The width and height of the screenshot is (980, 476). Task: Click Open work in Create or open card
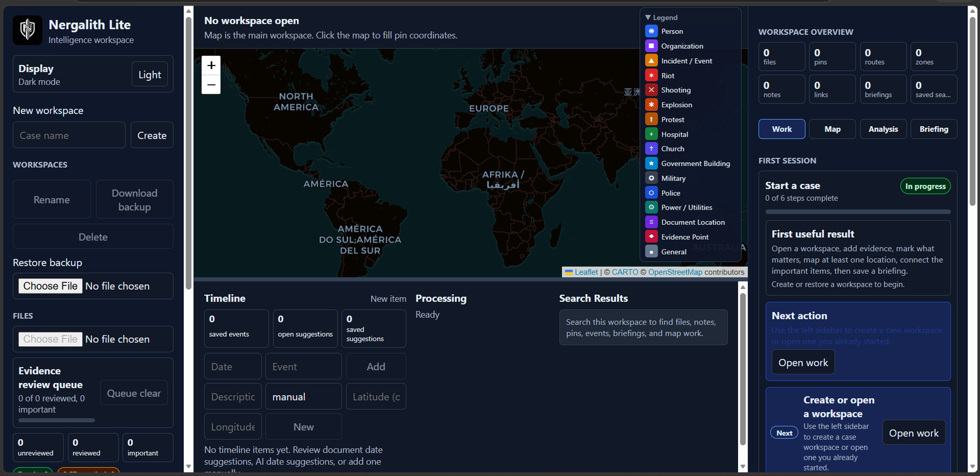914,433
